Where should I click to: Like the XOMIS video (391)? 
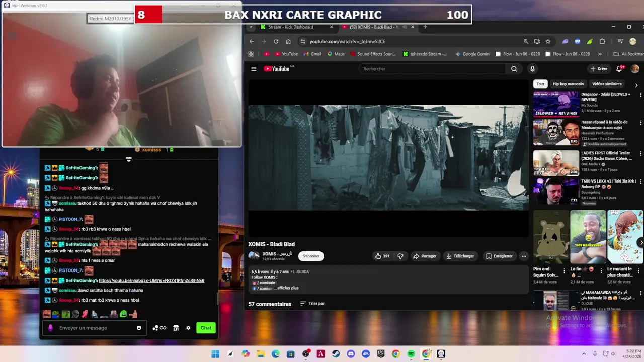(x=382, y=256)
